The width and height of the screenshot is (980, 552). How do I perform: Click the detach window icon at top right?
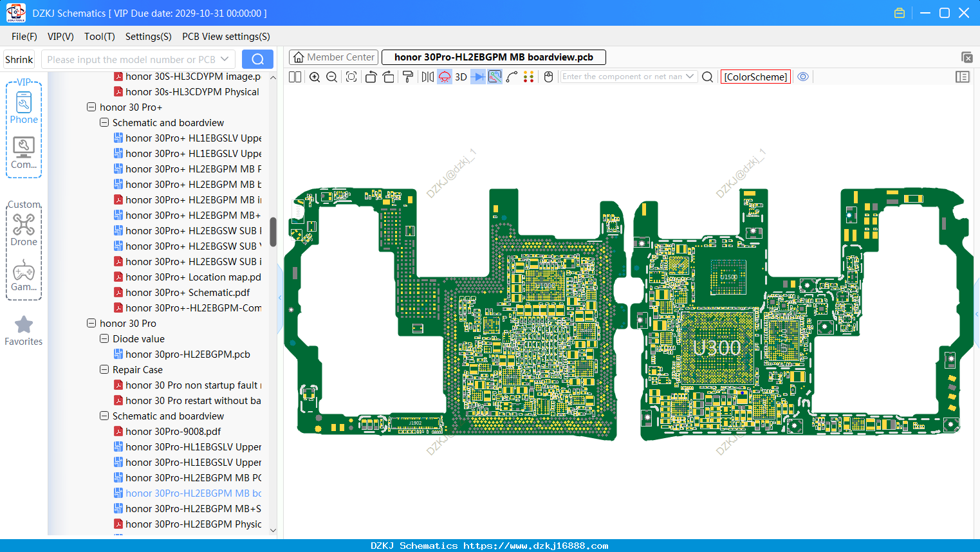966,57
